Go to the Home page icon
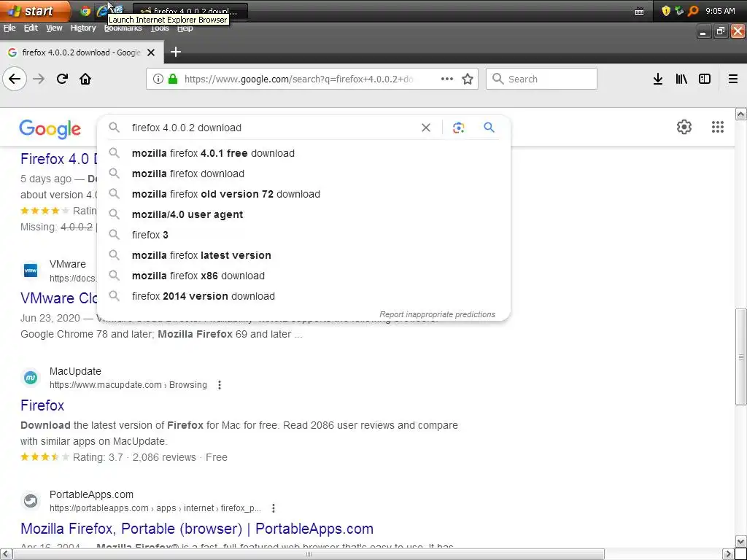Viewport: 747px width, 560px height. 85,79
